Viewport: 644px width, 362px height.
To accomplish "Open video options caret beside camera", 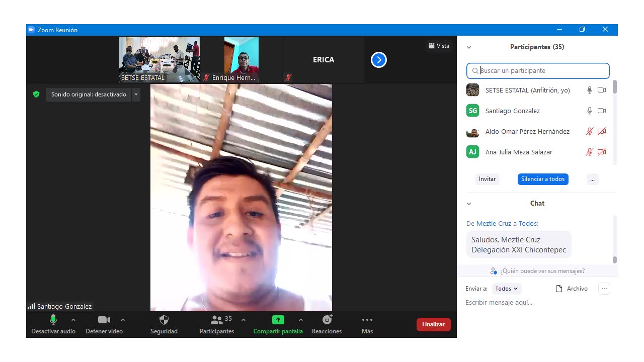I will [x=123, y=320].
